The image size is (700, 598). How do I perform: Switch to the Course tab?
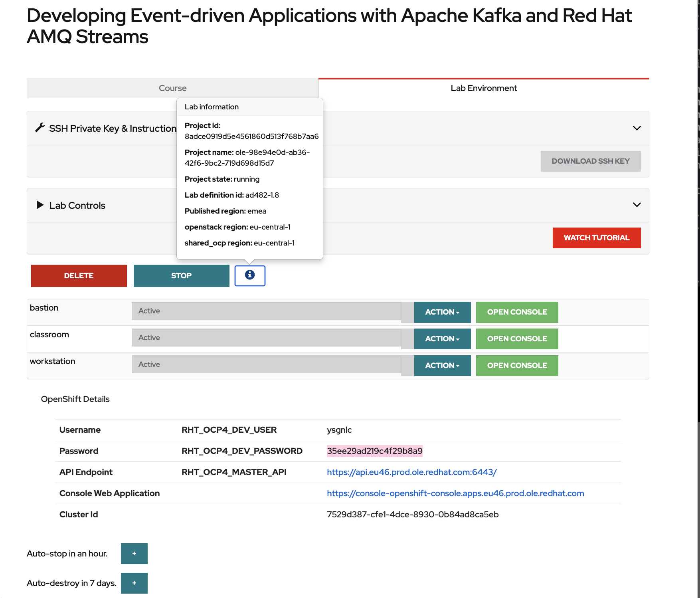(x=172, y=88)
